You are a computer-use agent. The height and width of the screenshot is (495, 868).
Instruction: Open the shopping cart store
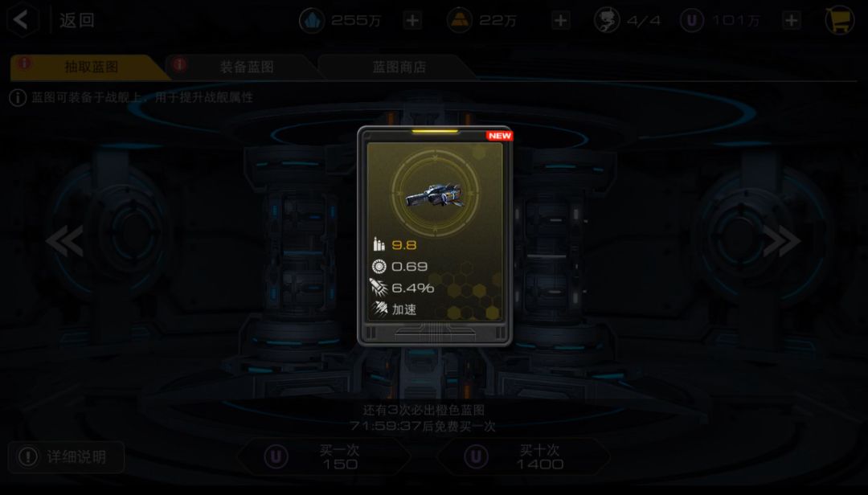(840, 20)
